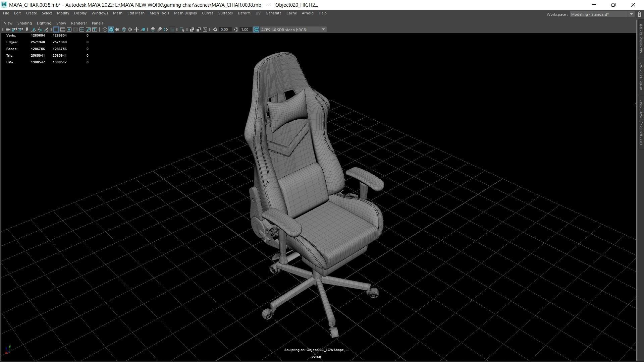Click the Bookmarks icon in panel toolbar
Viewport: 644px width, 362px height.
tap(27, 29)
